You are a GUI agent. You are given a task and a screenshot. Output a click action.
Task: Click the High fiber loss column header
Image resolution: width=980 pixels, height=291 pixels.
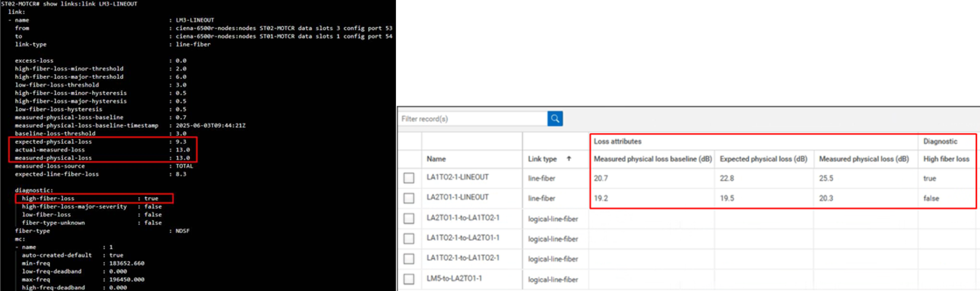946,159
